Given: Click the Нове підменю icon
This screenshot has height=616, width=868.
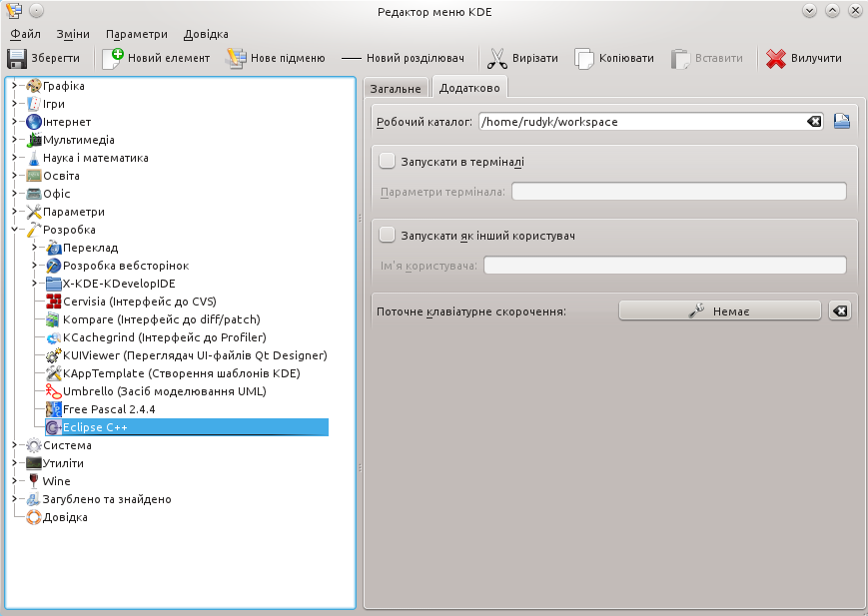Looking at the screenshot, I should point(236,58).
